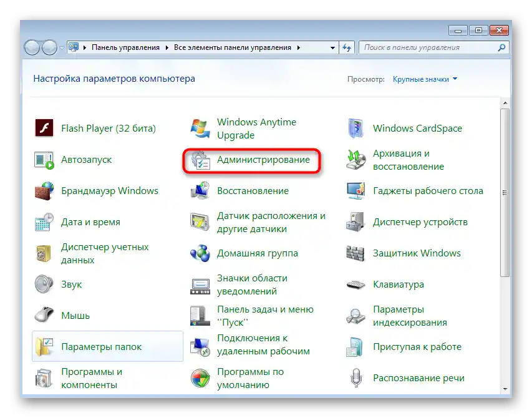Viewport: 532px width, 418px height.
Task: Click the scrollbar down arrow
Action: [505, 389]
